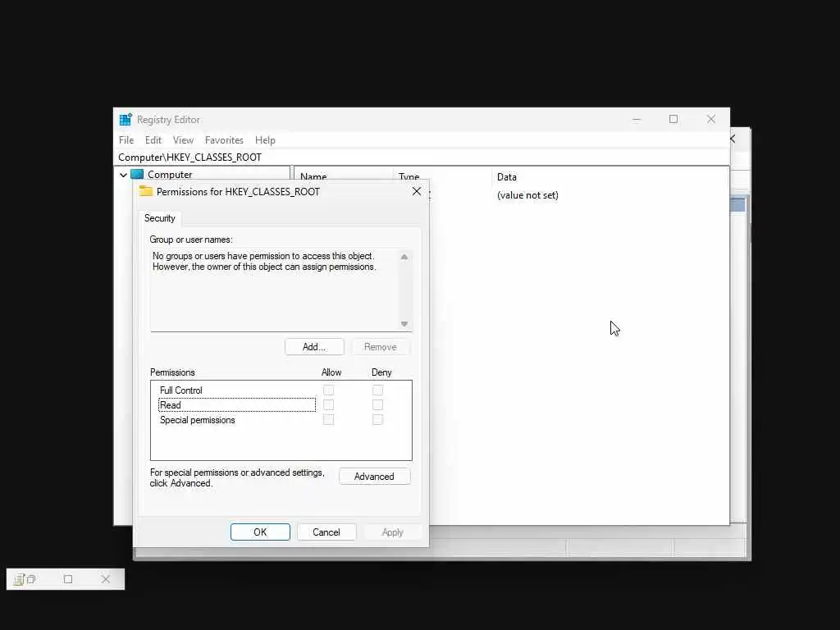
Task: Click the group list scroll down arrow
Action: (404, 323)
